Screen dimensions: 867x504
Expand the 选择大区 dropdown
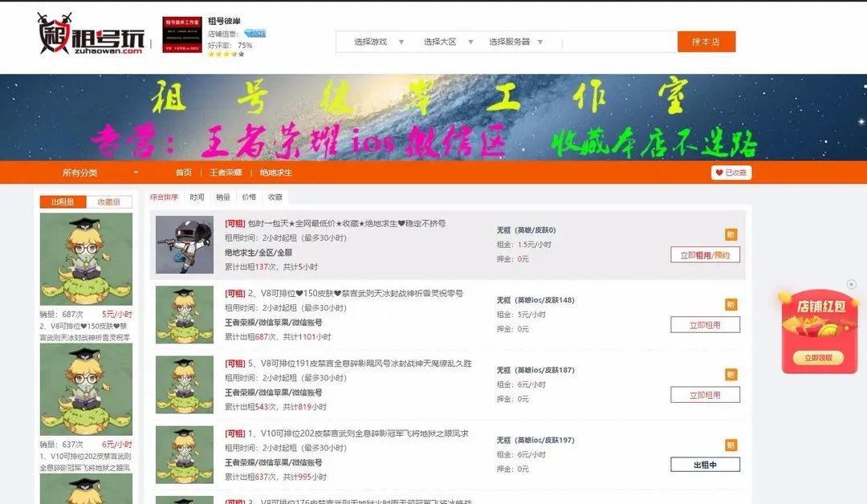coord(448,42)
